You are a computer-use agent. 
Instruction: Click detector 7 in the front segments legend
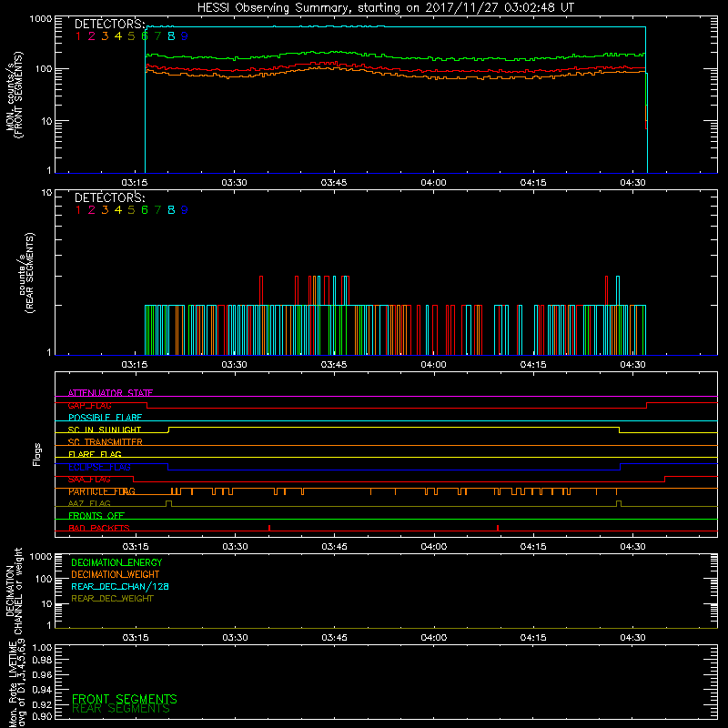click(157, 36)
